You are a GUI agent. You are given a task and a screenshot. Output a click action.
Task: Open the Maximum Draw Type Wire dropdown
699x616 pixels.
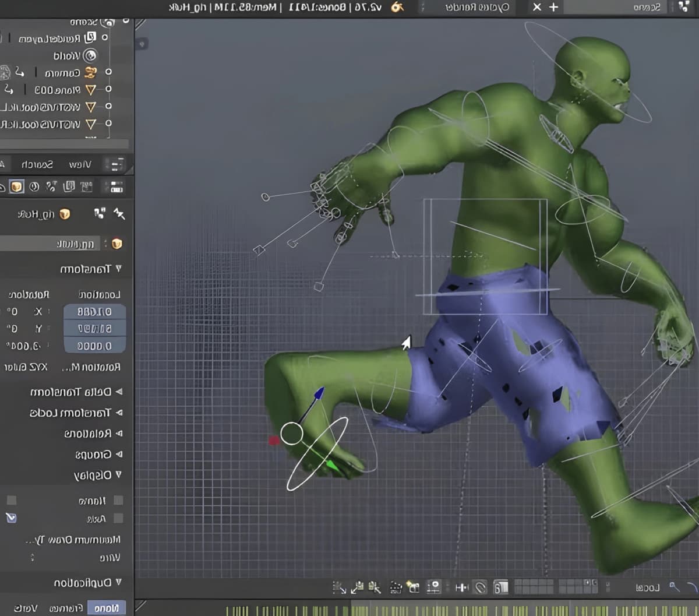[76, 558]
